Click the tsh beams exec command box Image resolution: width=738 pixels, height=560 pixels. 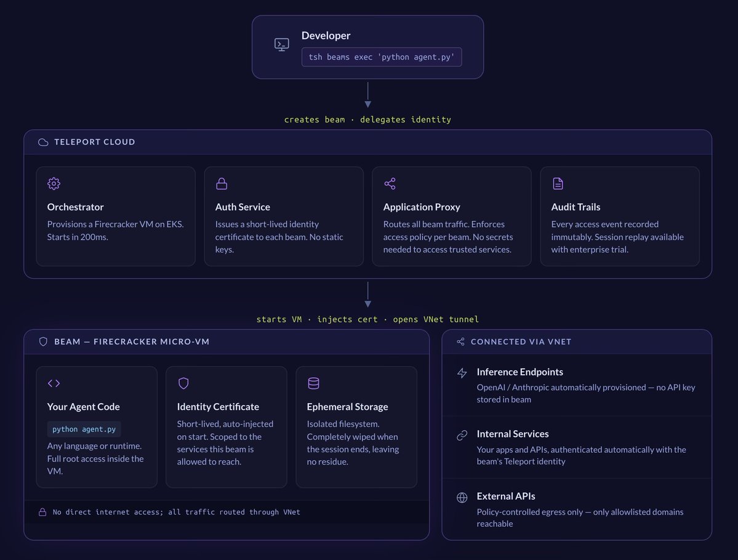382,57
